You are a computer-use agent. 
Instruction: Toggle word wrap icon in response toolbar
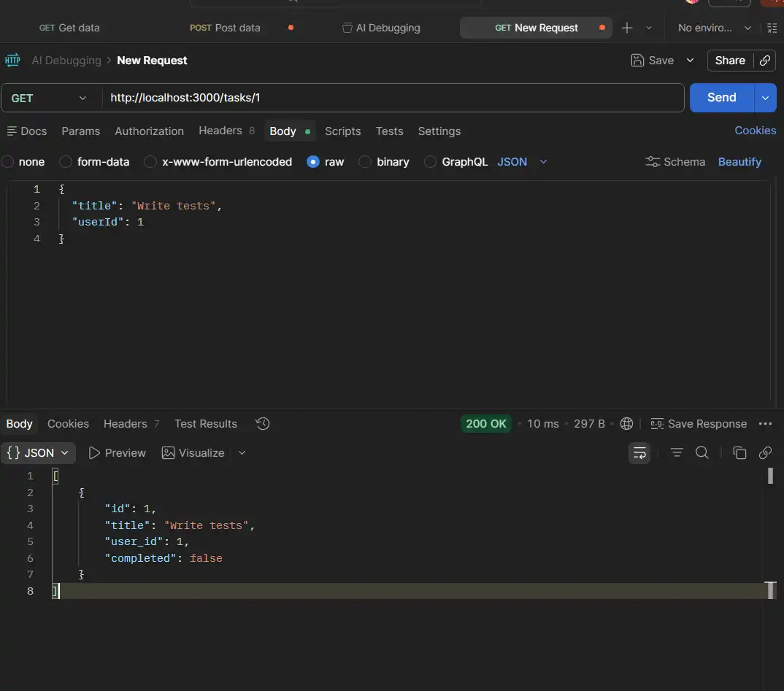pyautogui.click(x=639, y=453)
